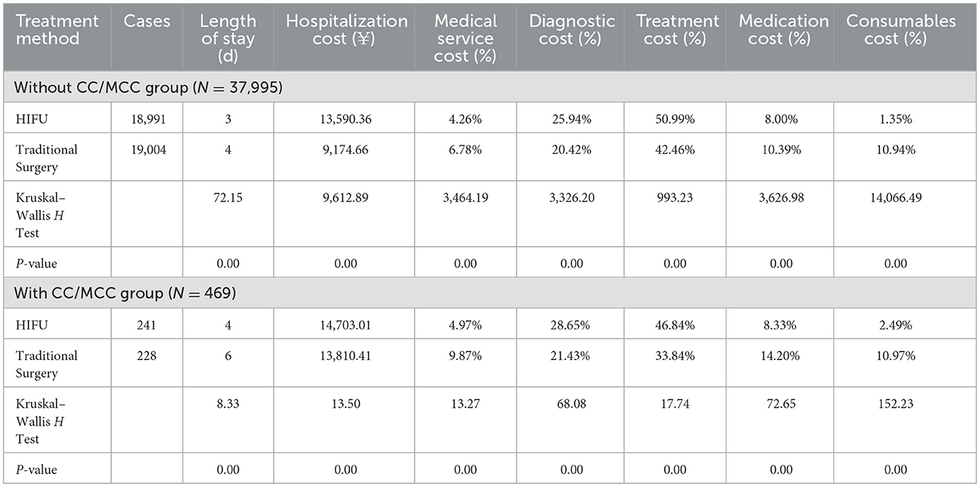This screenshot has width=980, height=487.
Task: Select the "Treatment cost (%)" column header
Action: tap(677, 30)
